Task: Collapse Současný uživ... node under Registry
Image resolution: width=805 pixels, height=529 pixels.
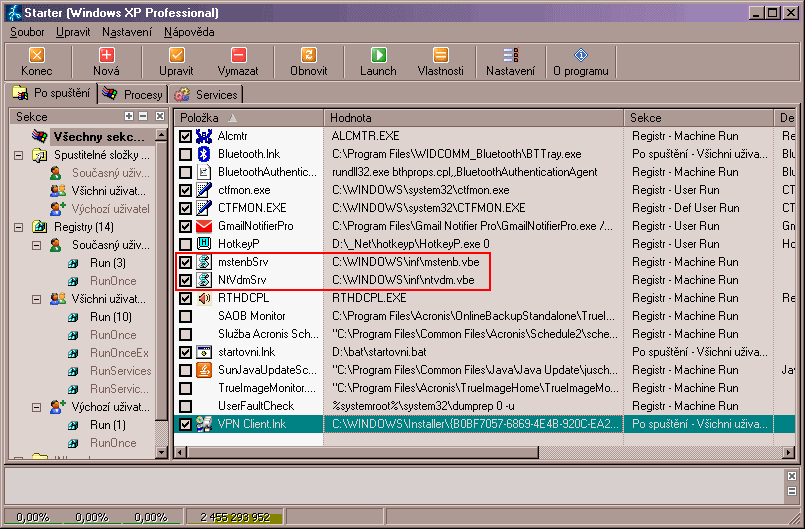Action: [x=36, y=245]
